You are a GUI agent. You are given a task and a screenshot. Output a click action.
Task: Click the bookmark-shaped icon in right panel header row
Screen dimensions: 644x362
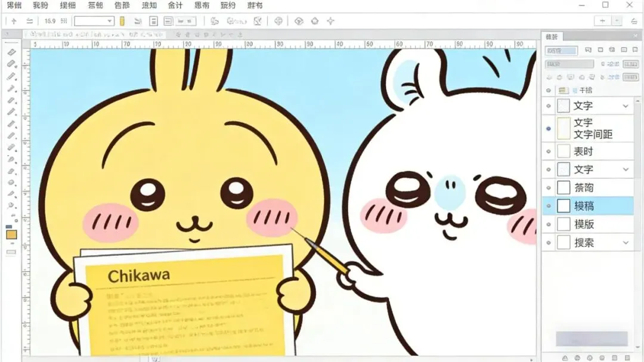point(635,50)
